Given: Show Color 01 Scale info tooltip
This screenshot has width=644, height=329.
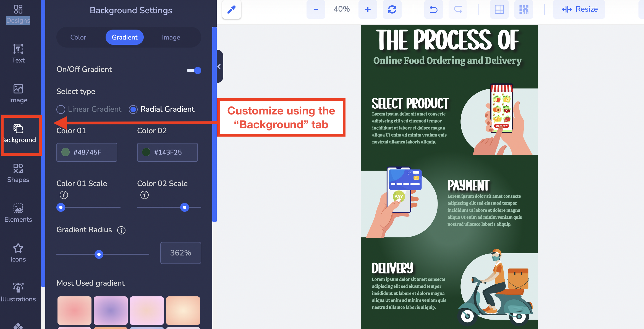Looking at the screenshot, I should 64,195.
